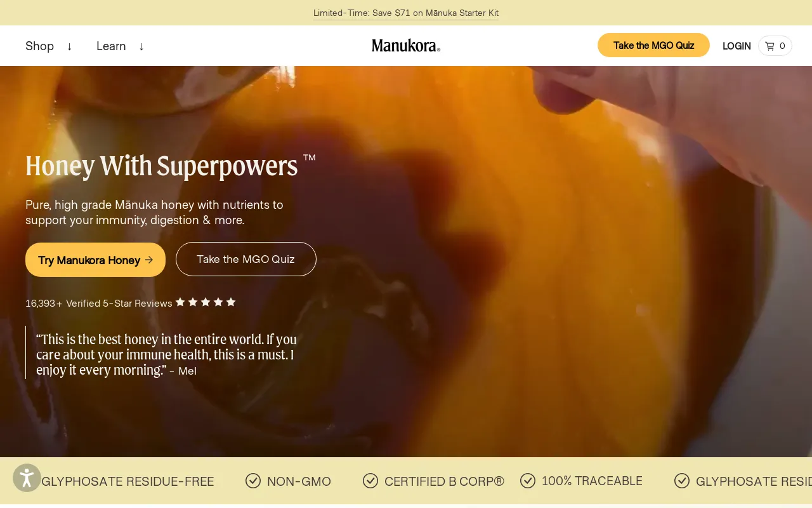Click the five-star rating icons
This screenshot has height=508, width=812.
click(x=206, y=302)
